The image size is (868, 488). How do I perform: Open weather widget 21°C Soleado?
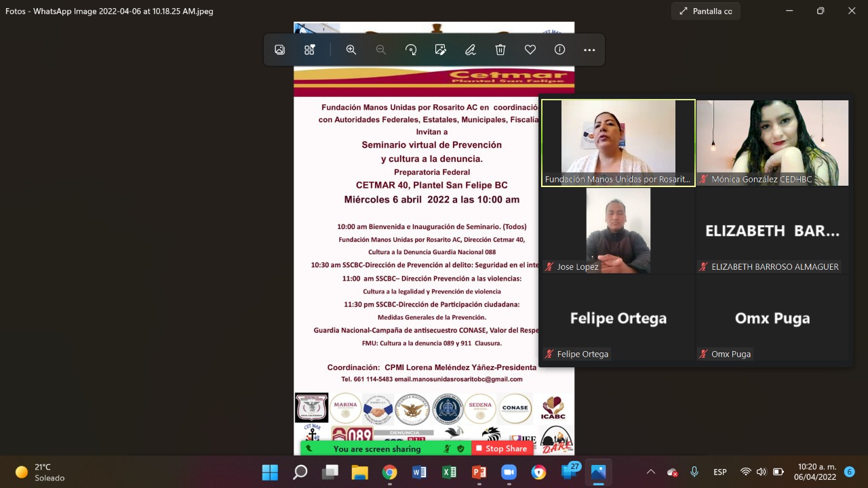(41, 472)
